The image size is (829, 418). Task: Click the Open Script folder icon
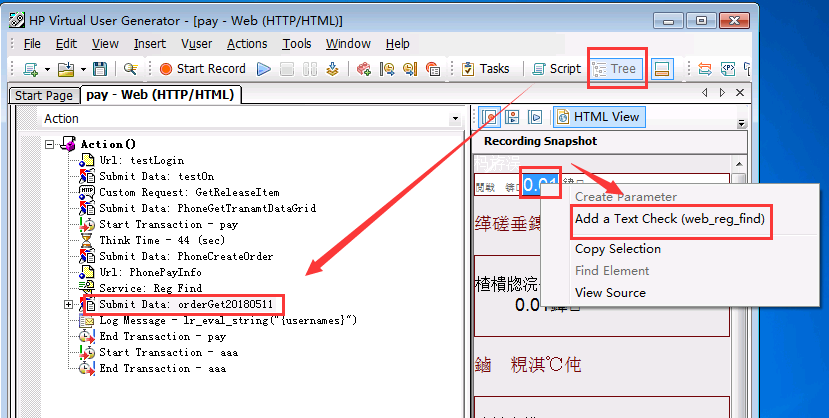pyautogui.click(x=66, y=69)
